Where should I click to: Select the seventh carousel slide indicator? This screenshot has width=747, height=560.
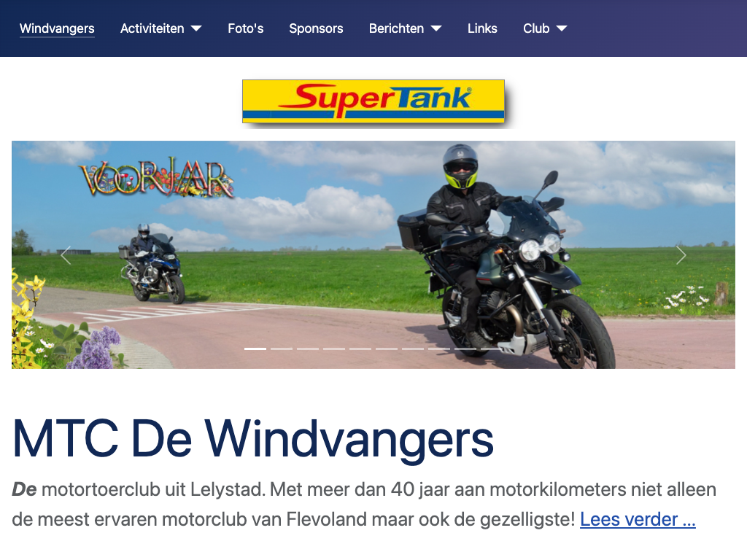tap(413, 349)
